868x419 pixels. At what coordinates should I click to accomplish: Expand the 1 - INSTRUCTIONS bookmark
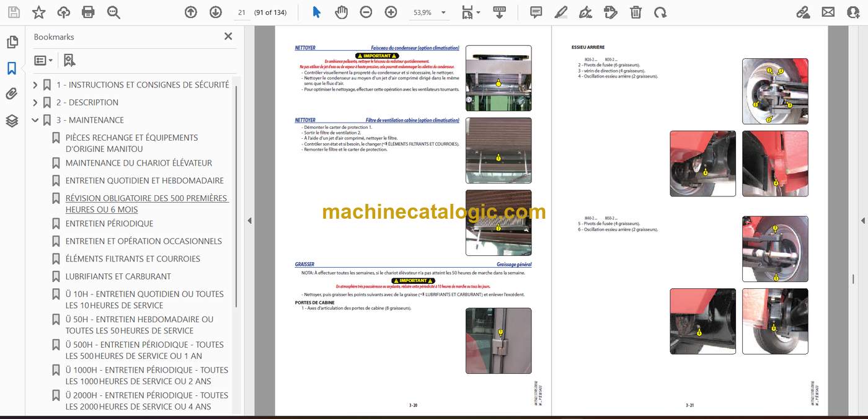(x=35, y=85)
